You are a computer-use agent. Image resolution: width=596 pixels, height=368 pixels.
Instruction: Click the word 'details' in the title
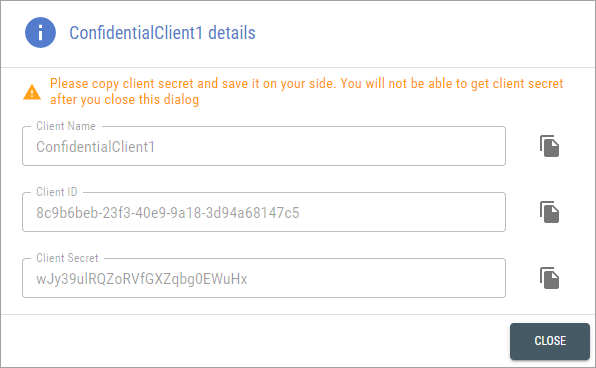[232, 33]
